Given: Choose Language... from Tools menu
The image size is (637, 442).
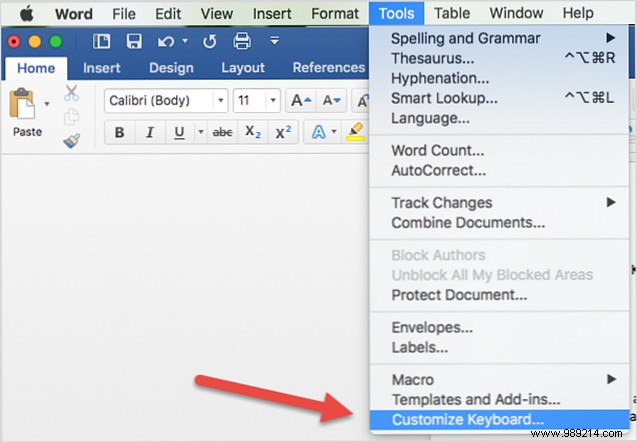Looking at the screenshot, I should coord(500,118).
